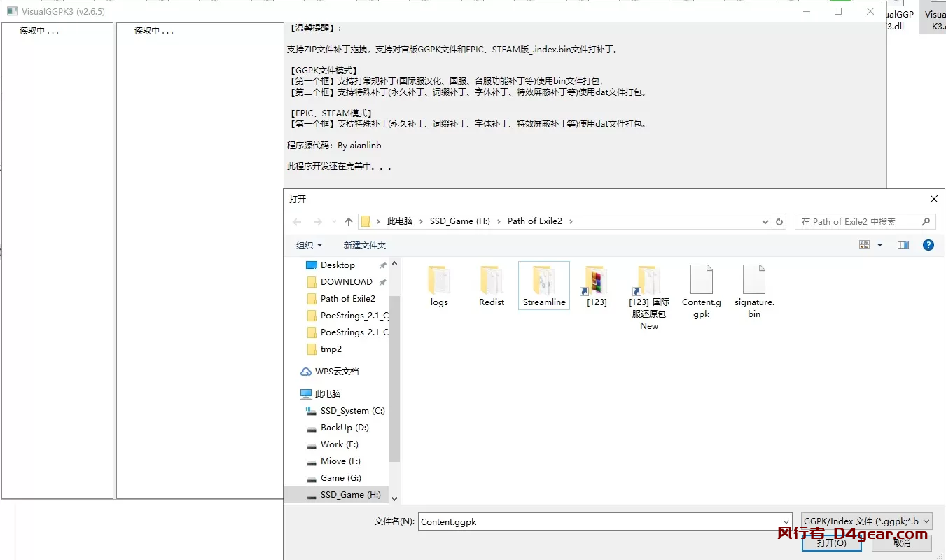Select the [123] archive shortcut
The height and width of the screenshot is (560, 946).
pyautogui.click(x=596, y=280)
